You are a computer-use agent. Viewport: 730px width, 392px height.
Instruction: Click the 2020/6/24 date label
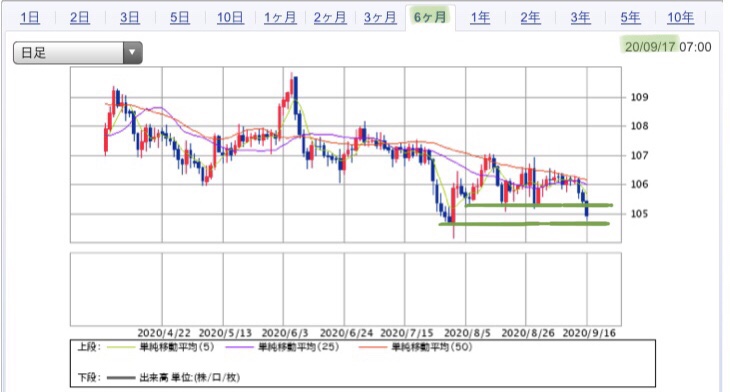tap(346, 333)
